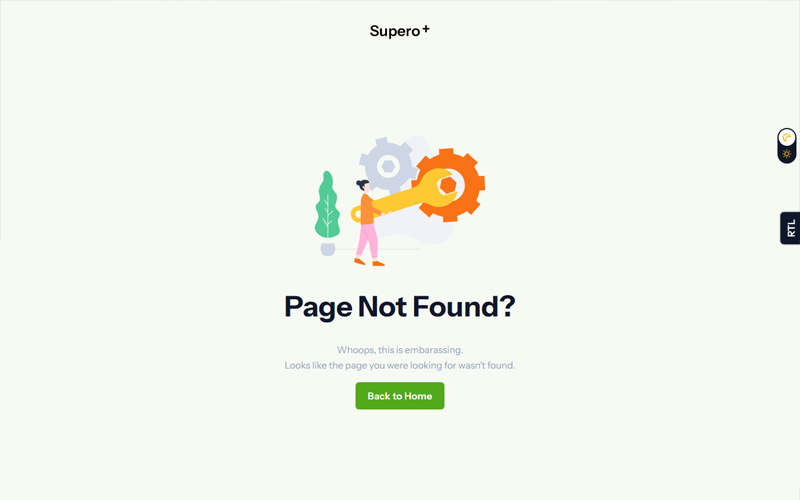Viewport: 800px width, 500px height.
Task: Click the gray gear in the illustration
Action: (388, 166)
